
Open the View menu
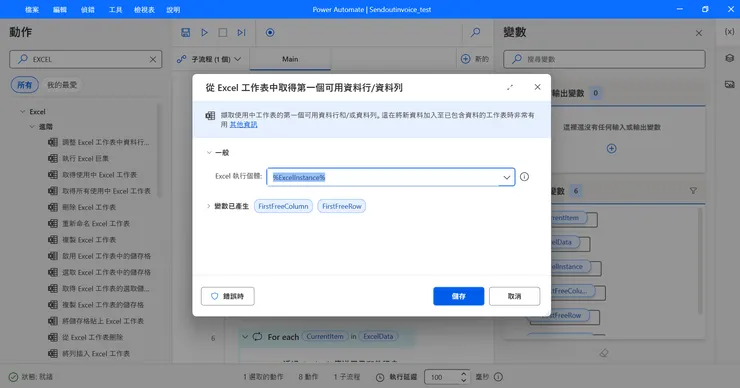(x=144, y=9)
